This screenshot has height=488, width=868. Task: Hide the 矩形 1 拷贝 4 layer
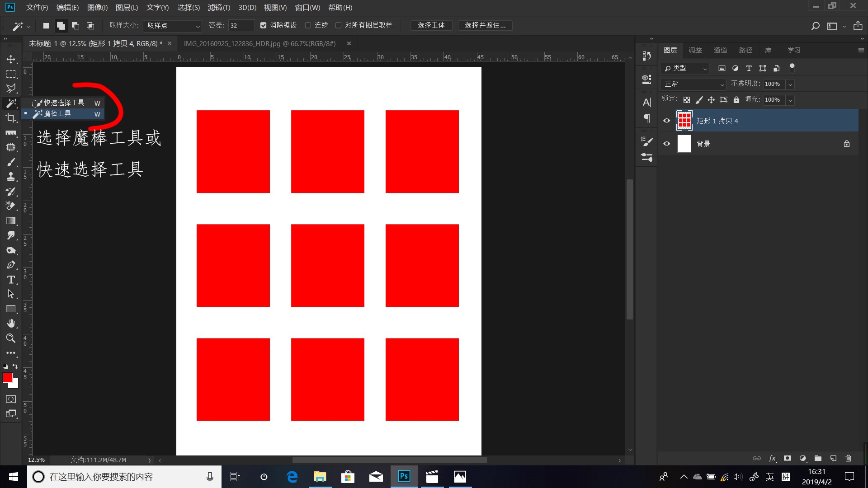tap(666, 121)
